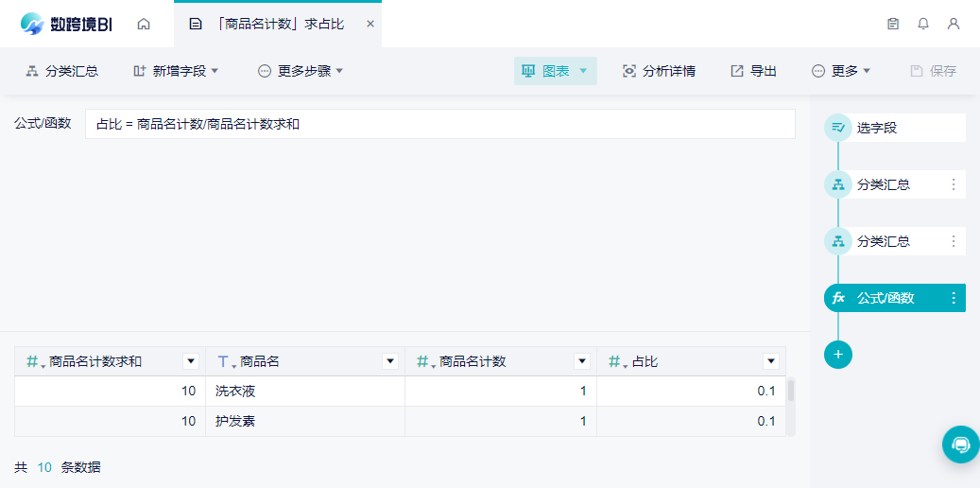Open 占比 column dropdown
The image size is (980, 488).
point(770,361)
